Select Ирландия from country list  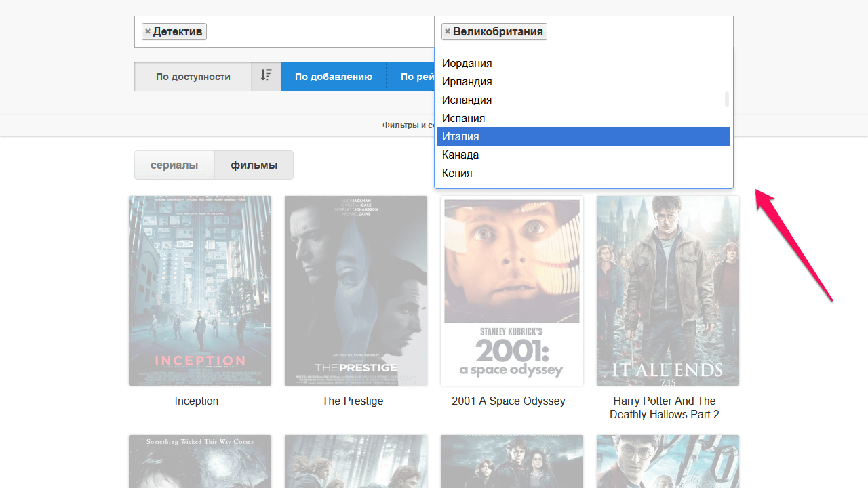(584, 81)
